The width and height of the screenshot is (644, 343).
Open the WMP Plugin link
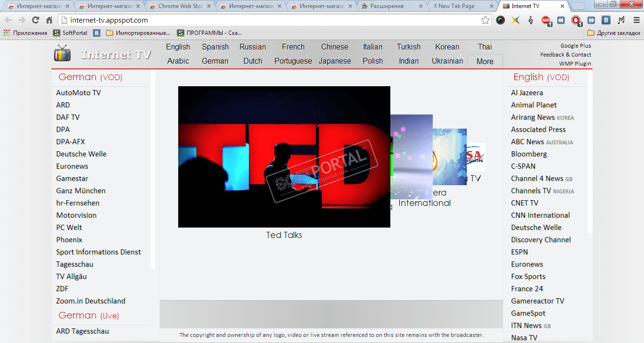point(575,64)
